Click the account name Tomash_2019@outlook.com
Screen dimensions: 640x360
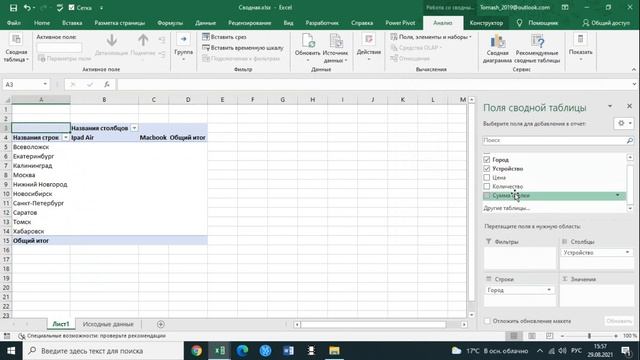[x=514, y=7]
